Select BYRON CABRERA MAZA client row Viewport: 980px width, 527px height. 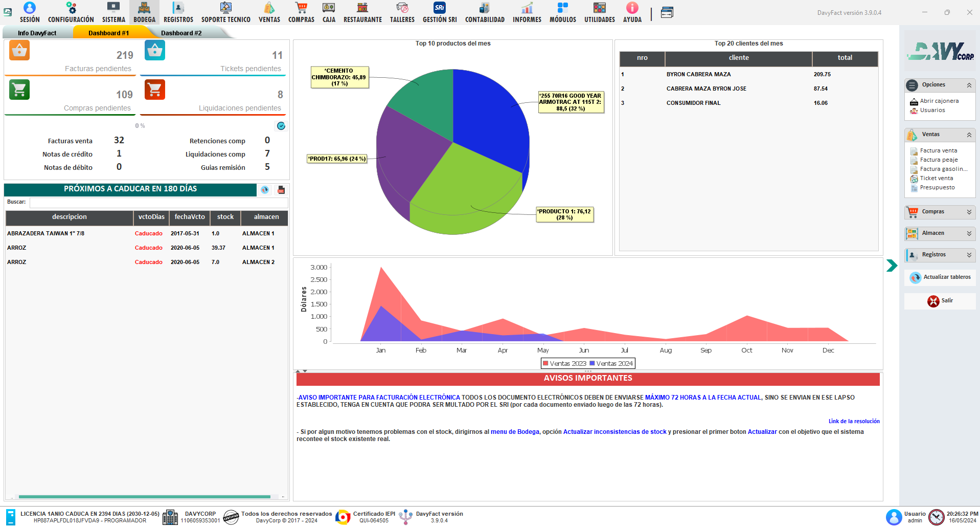tap(748, 75)
